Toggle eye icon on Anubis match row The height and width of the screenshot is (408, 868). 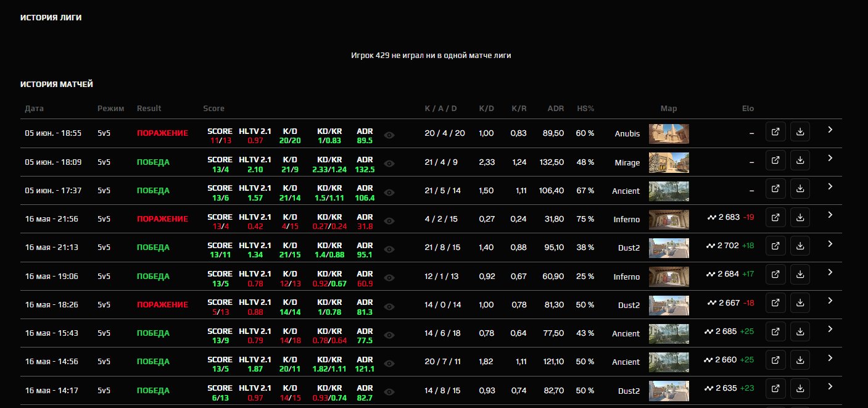click(x=389, y=135)
